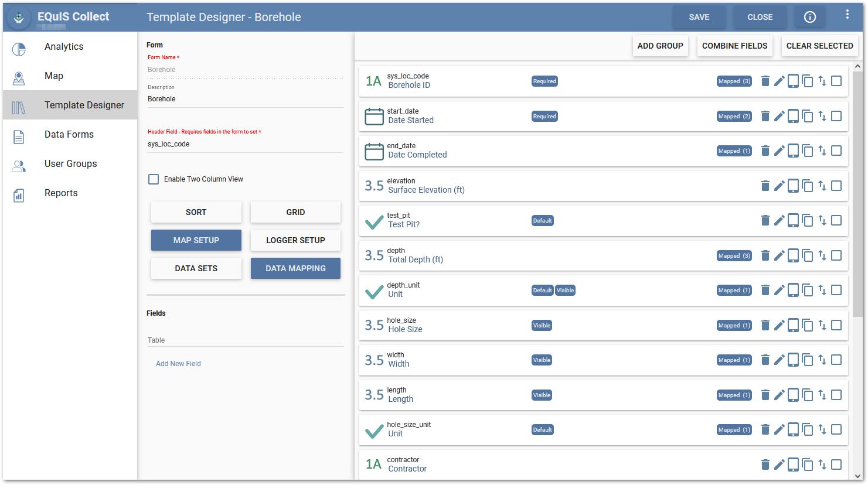868x485 pixels.
Task: Tick the end_date row checkbox
Action: click(x=836, y=151)
